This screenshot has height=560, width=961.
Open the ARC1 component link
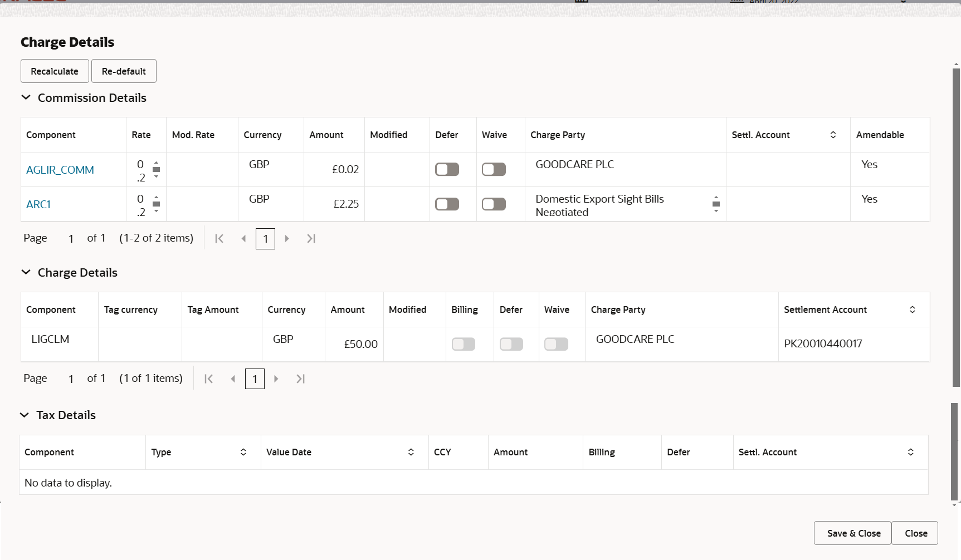coord(38,204)
